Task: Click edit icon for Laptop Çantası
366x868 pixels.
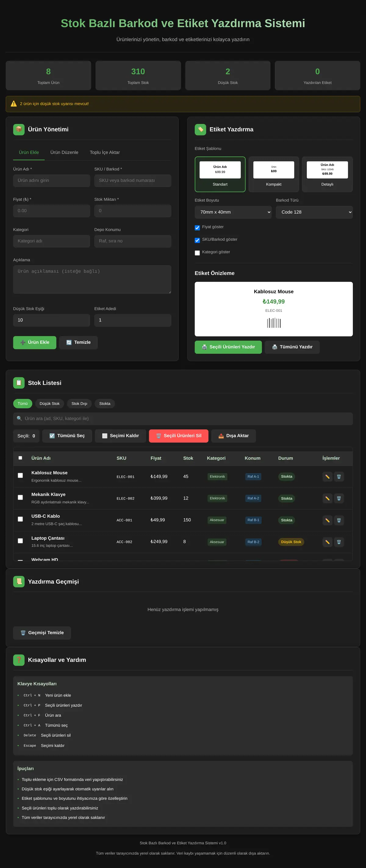Action: 327,542
